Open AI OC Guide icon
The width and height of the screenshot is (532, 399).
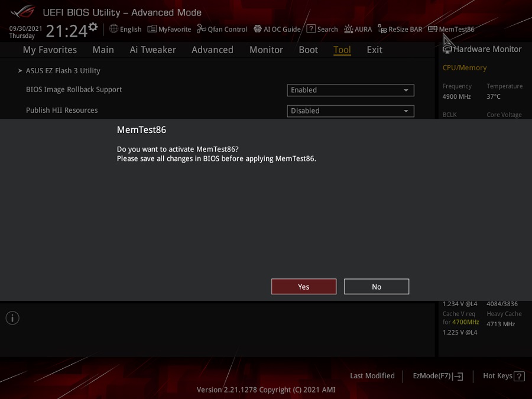(258, 29)
